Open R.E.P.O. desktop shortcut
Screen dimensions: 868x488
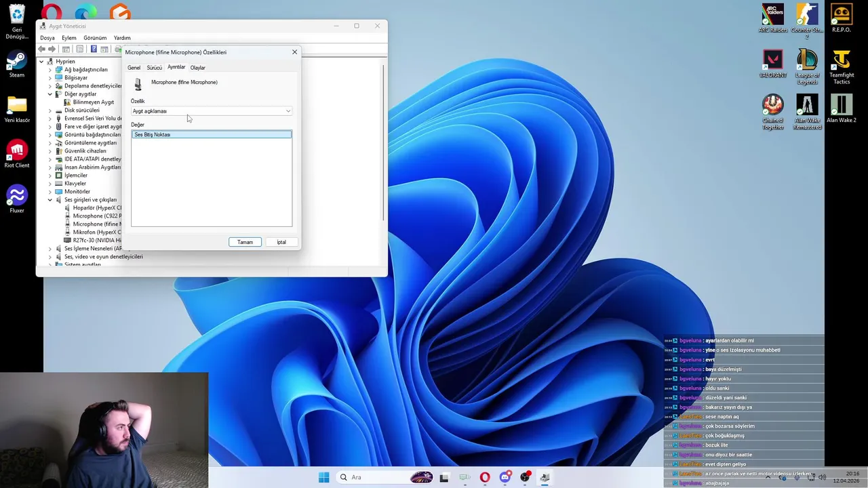(x=842, y=19)
